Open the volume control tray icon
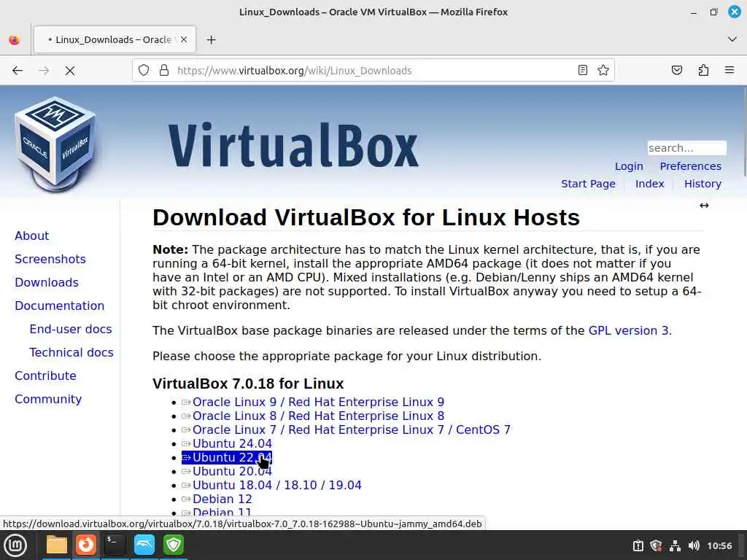The image size is (747, 560). click(694, 545)
